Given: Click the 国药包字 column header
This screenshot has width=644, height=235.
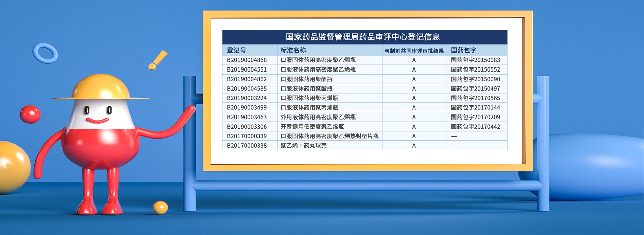Looking at the screenshot, I should (x=464, y=50).
